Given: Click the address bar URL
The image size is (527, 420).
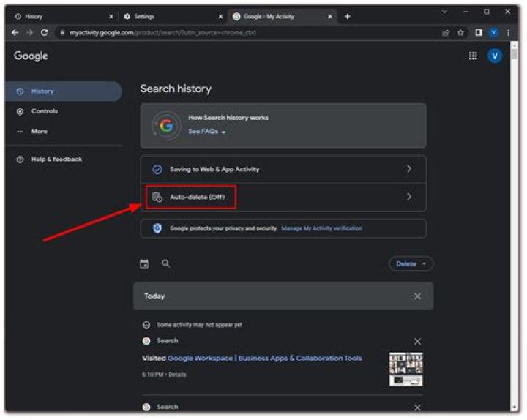Looking at the screenshot, I should [162, 33].
